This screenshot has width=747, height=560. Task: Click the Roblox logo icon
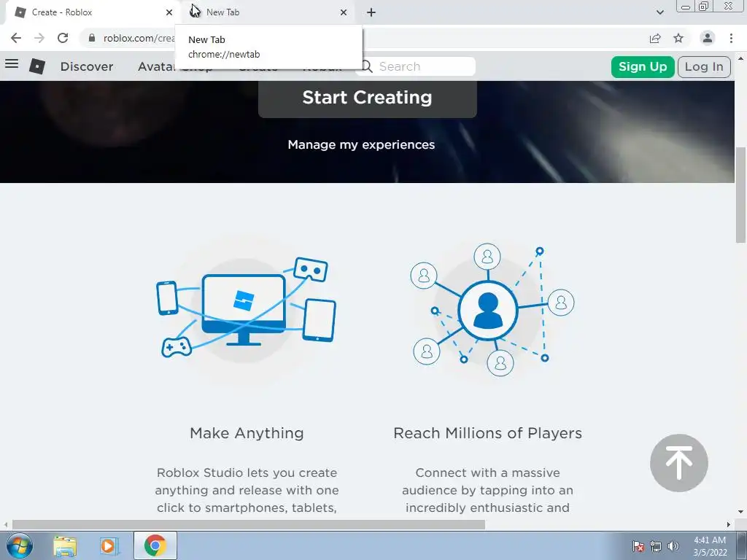[37, 66]
